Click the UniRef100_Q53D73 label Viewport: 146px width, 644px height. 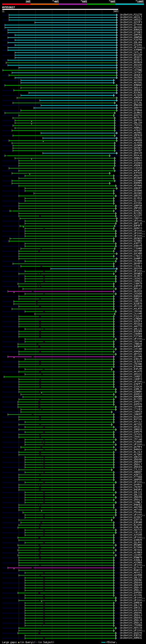131,60
